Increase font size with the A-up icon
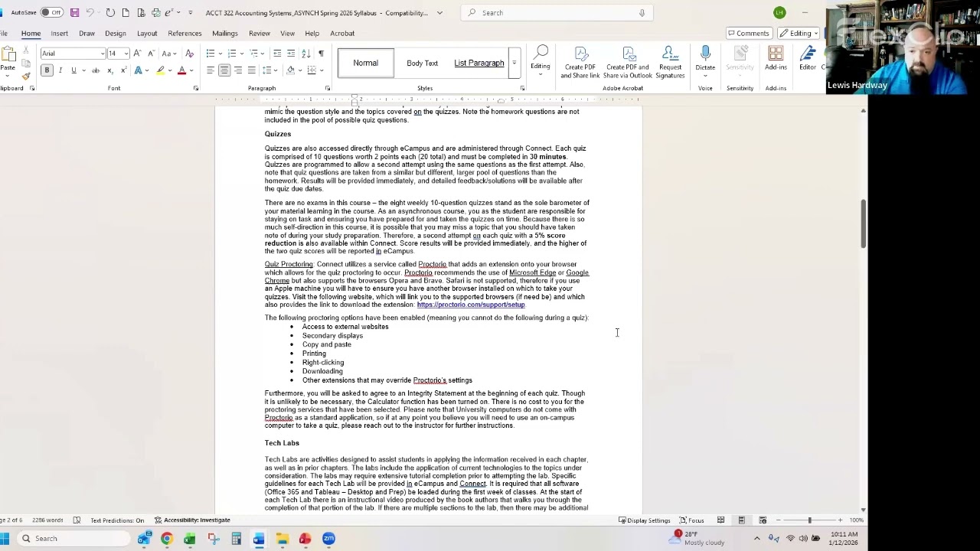The height and width of the screenshot is (551, 980). [x=137, y=54]
